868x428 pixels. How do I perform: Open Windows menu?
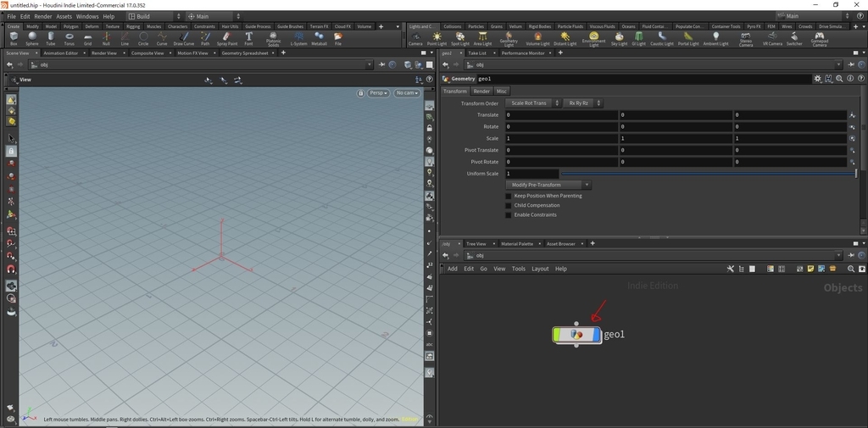pos(87,17)
